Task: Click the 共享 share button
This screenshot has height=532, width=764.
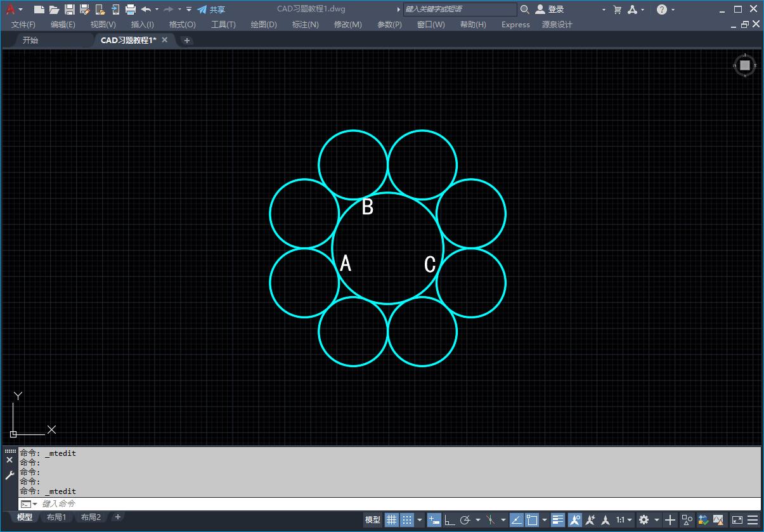Action: pyautogui.click(x=211, y=10)
